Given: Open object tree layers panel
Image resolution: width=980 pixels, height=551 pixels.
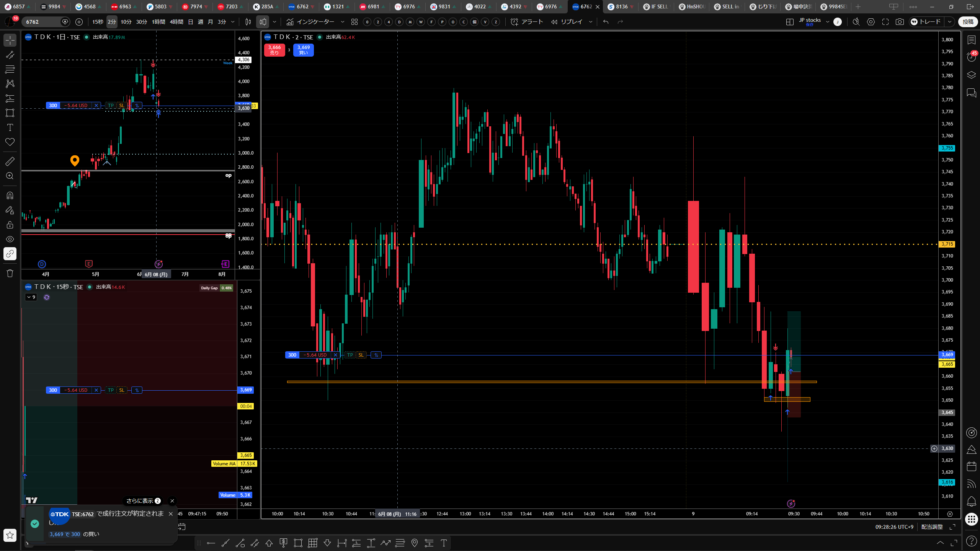Looking at the screenshot, I should [x=972, y=75].
